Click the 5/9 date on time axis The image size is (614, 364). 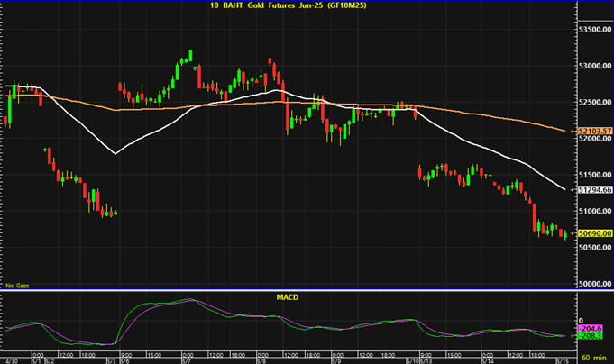coord(336,359)
